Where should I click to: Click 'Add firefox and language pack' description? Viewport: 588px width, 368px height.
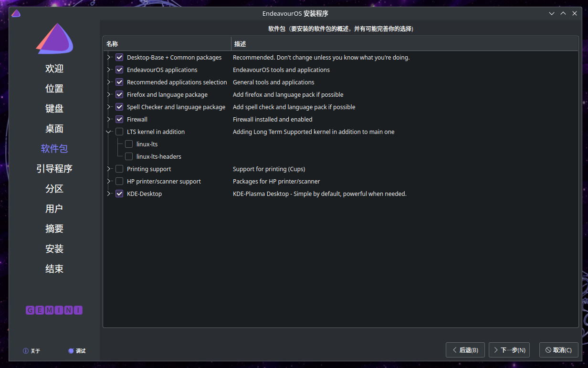click(x=288, y=94)
